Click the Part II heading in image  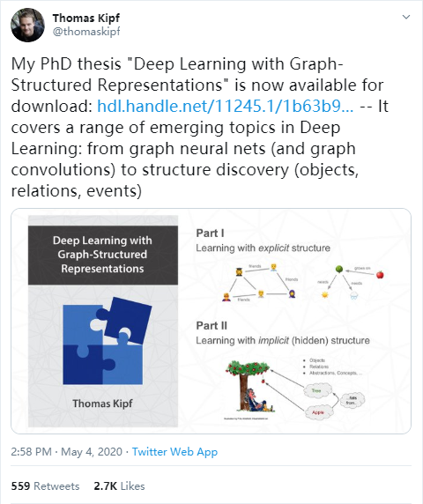pyautogui.click(x=211, y=326)
